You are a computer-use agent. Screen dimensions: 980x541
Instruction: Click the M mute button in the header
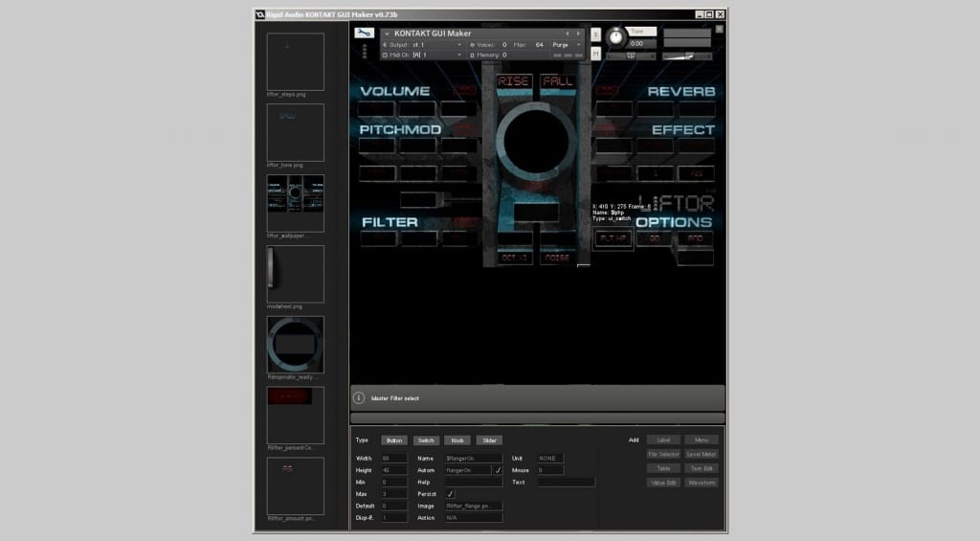pyautogui.click(x=595, y=54)
